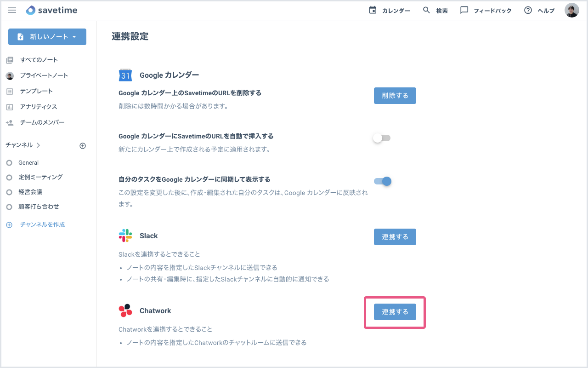Click text Chatworkを連携するとできること
The width and height of the screenshot is (588, 368).
click(x=165, y=329)
